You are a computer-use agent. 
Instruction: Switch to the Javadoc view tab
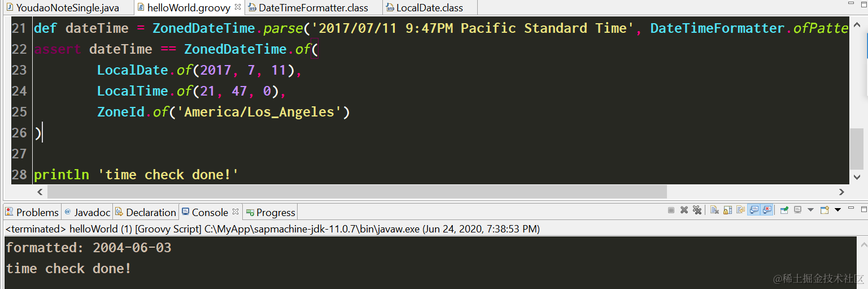87,212
